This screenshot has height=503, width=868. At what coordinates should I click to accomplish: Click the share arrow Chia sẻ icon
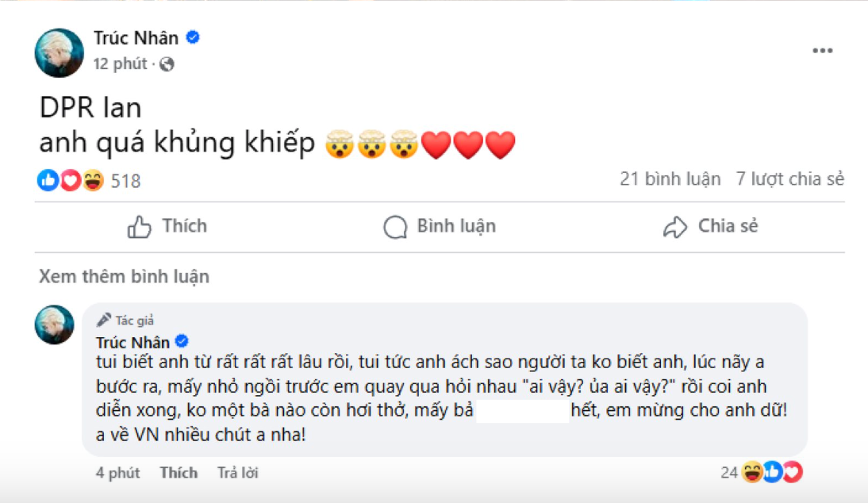[674, 228]
